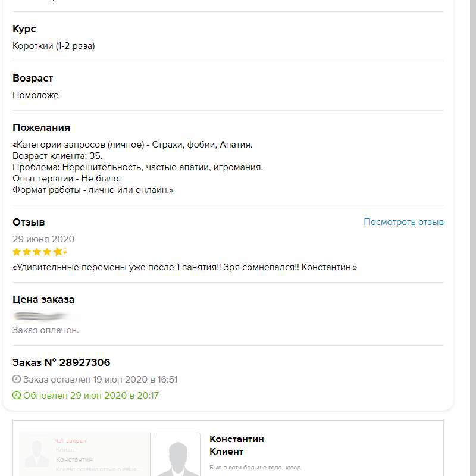Click the "Отзыв" section heading
The width and height of the screenshot is (476, 476).
29,222
